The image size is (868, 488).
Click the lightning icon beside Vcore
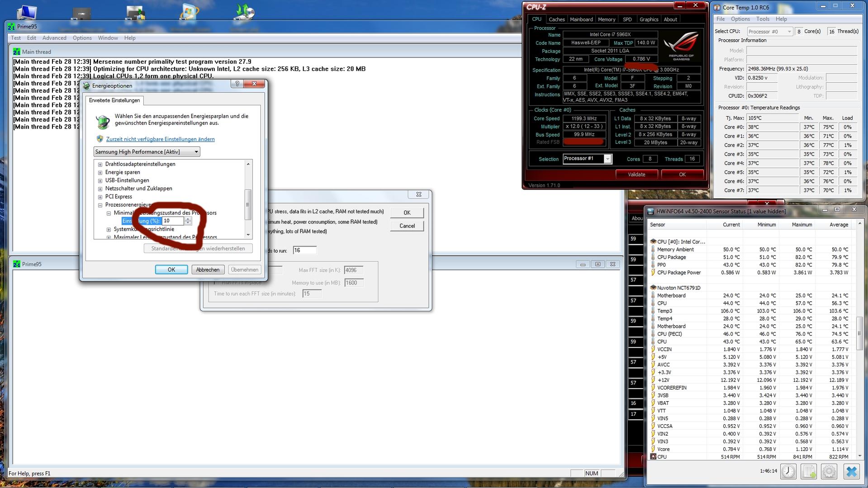[x=653, y=449]
